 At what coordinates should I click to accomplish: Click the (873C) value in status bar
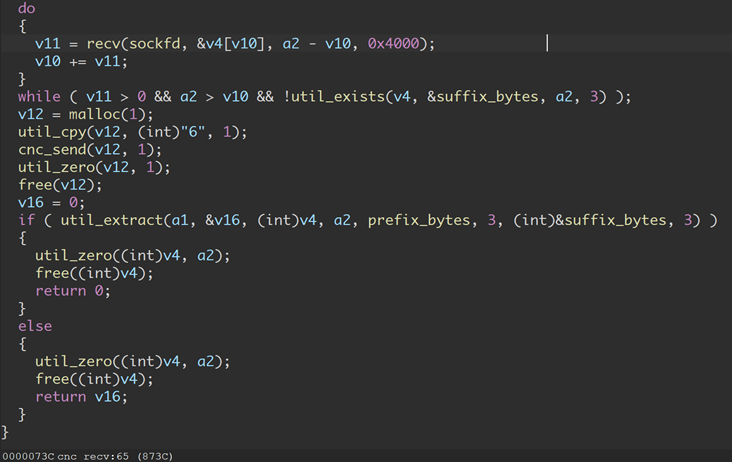click(155, 456)
